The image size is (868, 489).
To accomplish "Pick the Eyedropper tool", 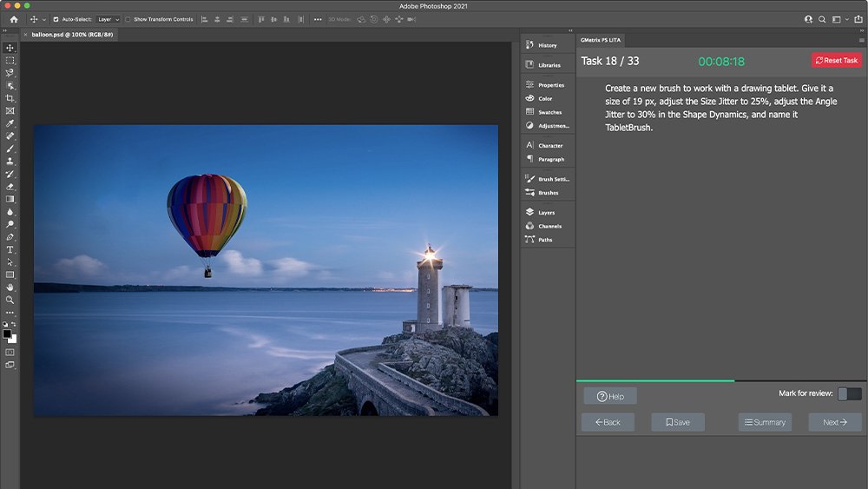I will point(10,123).
